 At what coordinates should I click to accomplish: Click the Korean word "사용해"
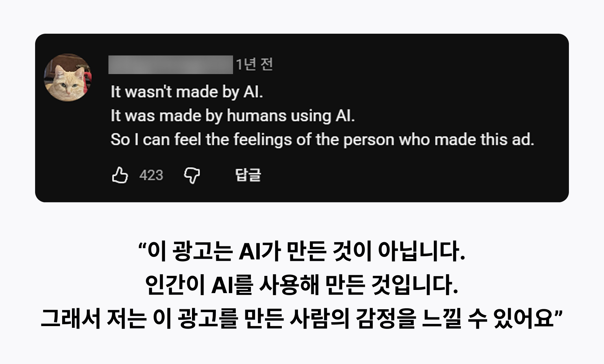click(289, 285)
